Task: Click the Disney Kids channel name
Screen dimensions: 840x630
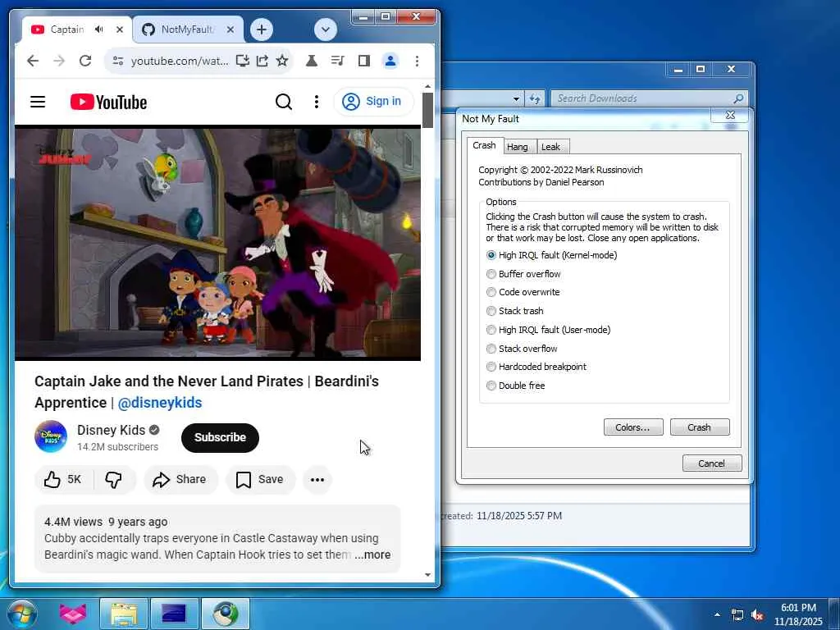Action: [x=111, y=430]
